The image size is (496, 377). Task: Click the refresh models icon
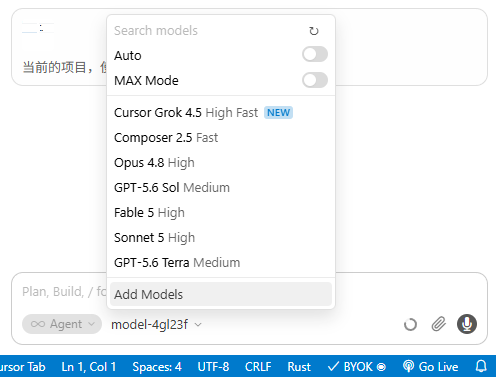click(x=313, y=31)
